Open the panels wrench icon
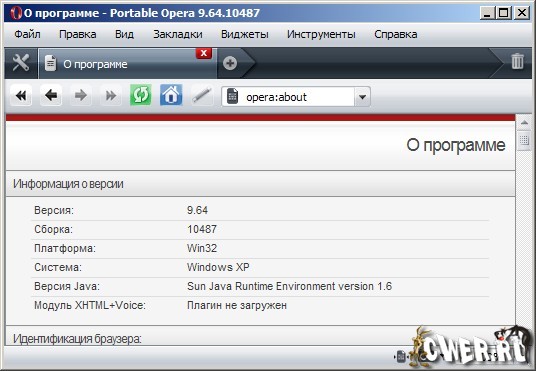This screenshot has width=536, height=371. click(x=21, y=63)
